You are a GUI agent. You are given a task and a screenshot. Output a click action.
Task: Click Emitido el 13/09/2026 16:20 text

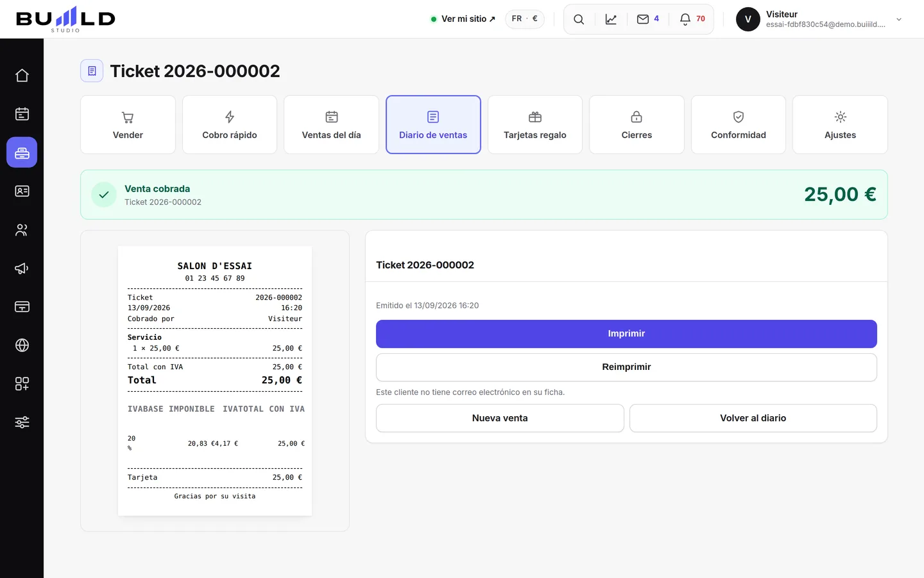point(427,306)
